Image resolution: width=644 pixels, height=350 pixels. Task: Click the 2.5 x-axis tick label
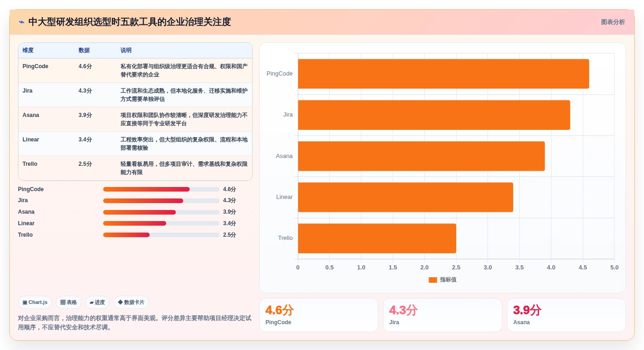point(456,268)
